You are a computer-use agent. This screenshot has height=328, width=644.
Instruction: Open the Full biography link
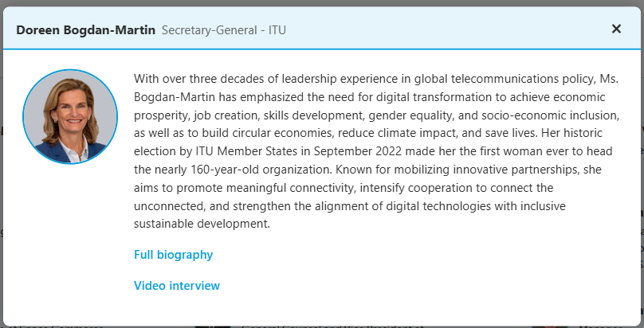(173, 255)
